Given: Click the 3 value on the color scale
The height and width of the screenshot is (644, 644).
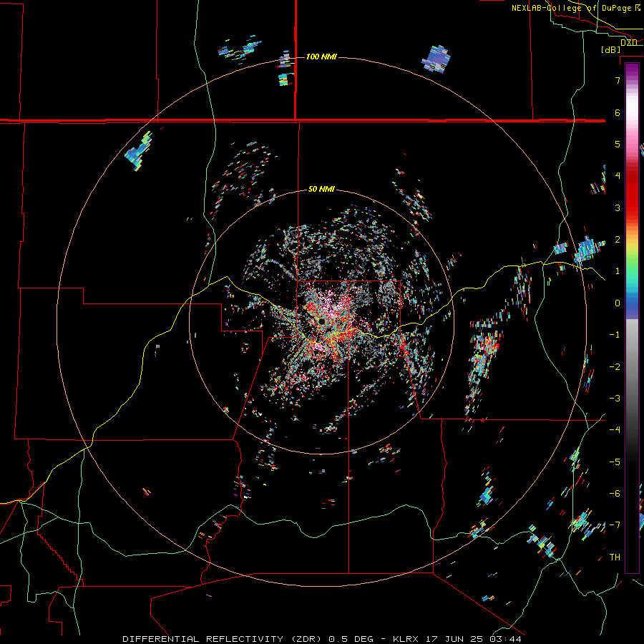Looking at the screenshot, I should [x=618, y=208].
